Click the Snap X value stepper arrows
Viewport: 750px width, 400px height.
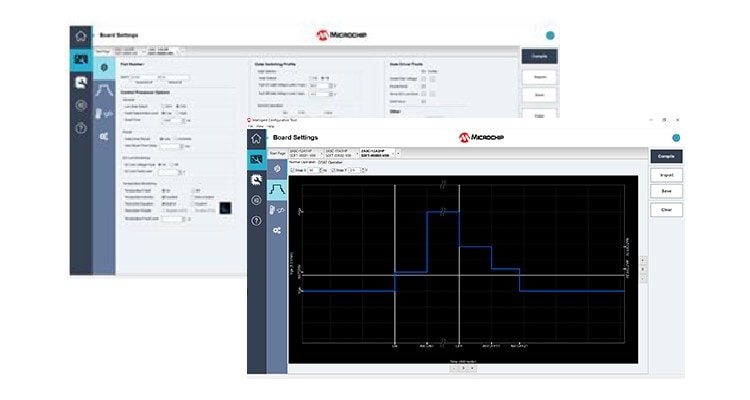coord(321,170)
